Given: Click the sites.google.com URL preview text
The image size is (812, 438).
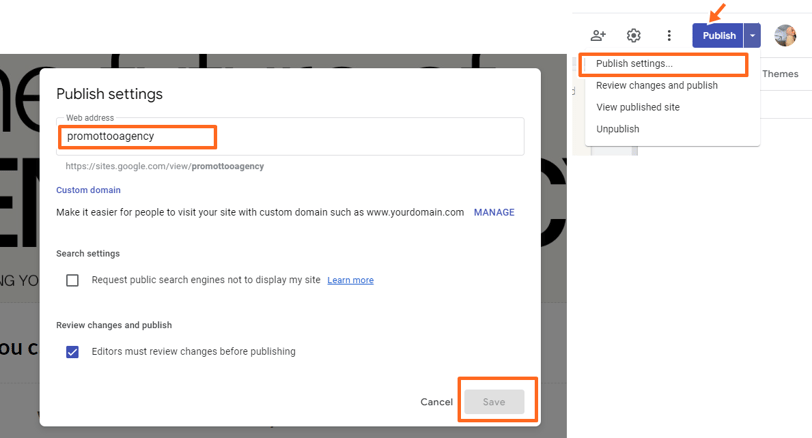Looking at the screenshot, I should 165,166.
